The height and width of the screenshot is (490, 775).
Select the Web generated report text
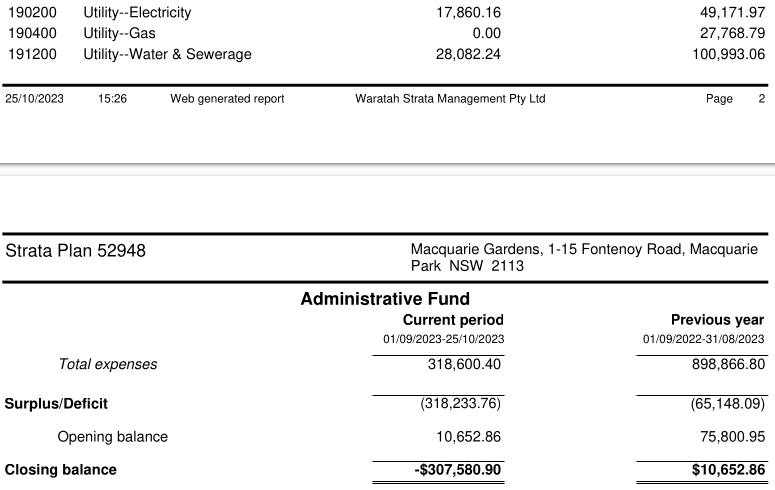pyautogui.click(x=227, y=99)
